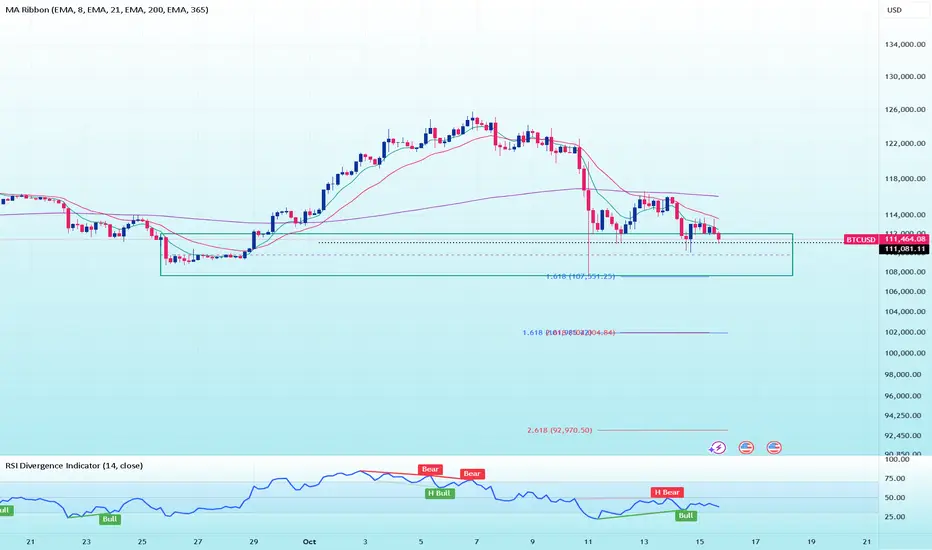Click the 134,000.00 price axis label

point(905,45)
